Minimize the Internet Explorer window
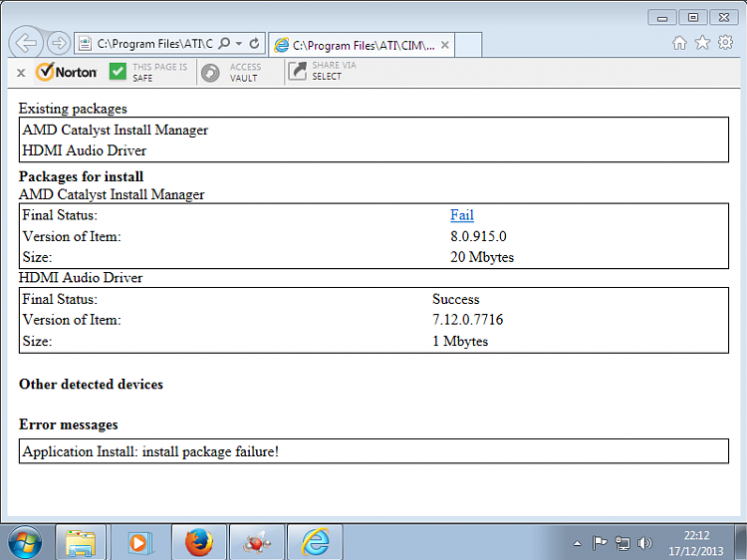Screen dimensions: 747x560 (x=662, y=18)
